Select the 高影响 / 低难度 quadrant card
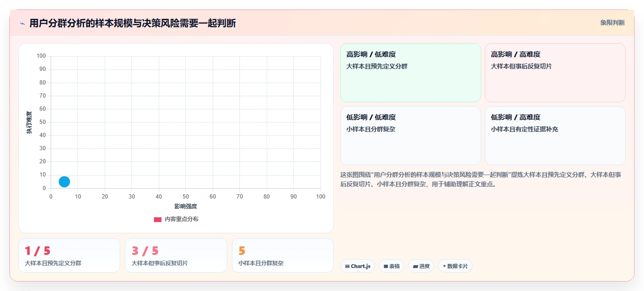644x291 pixels. click(x=411, y=73)
